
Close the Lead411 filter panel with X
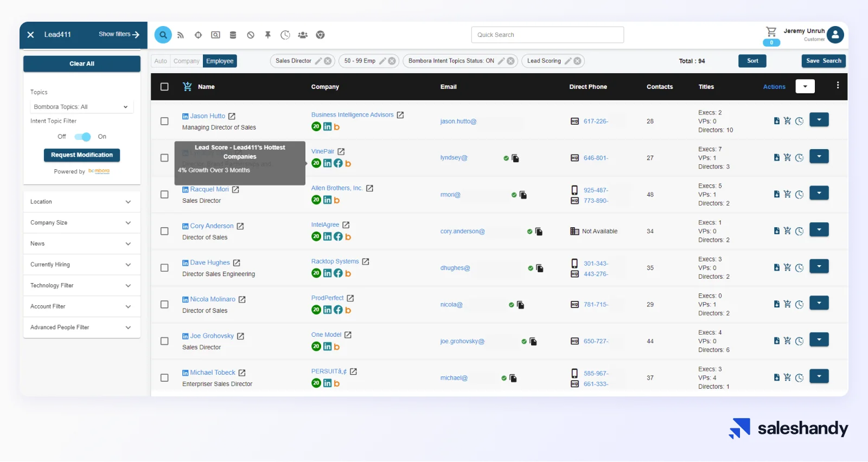click(x=31, y=35)
